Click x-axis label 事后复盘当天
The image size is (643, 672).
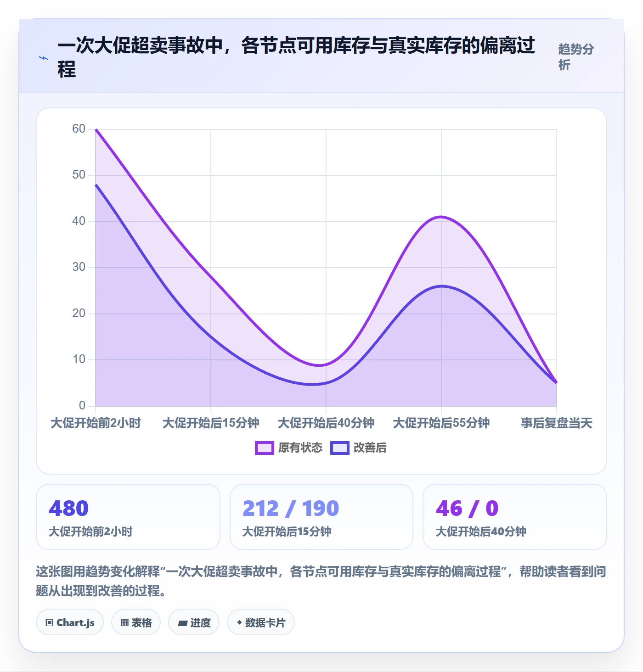click(557, 423)
